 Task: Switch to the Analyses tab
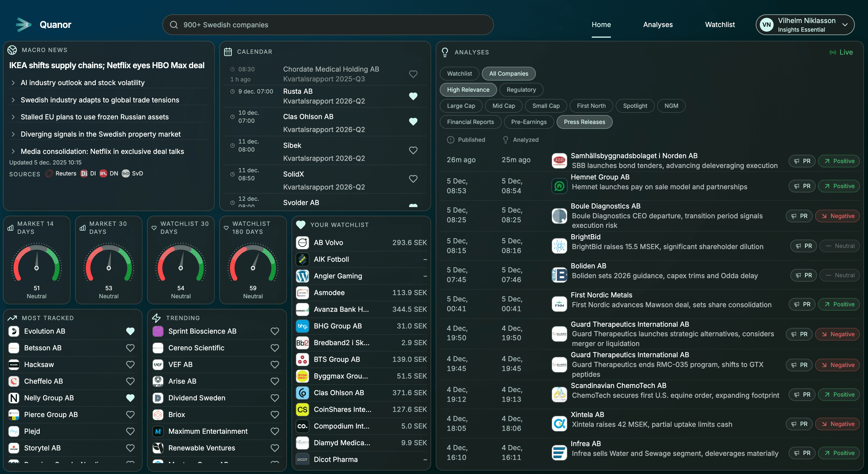pos(657,24)
